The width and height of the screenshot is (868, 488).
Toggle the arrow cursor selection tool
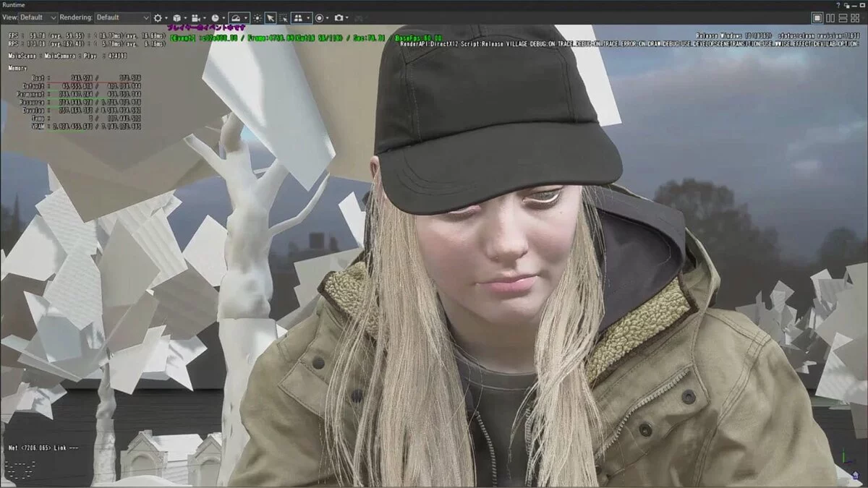coord(270,17)
